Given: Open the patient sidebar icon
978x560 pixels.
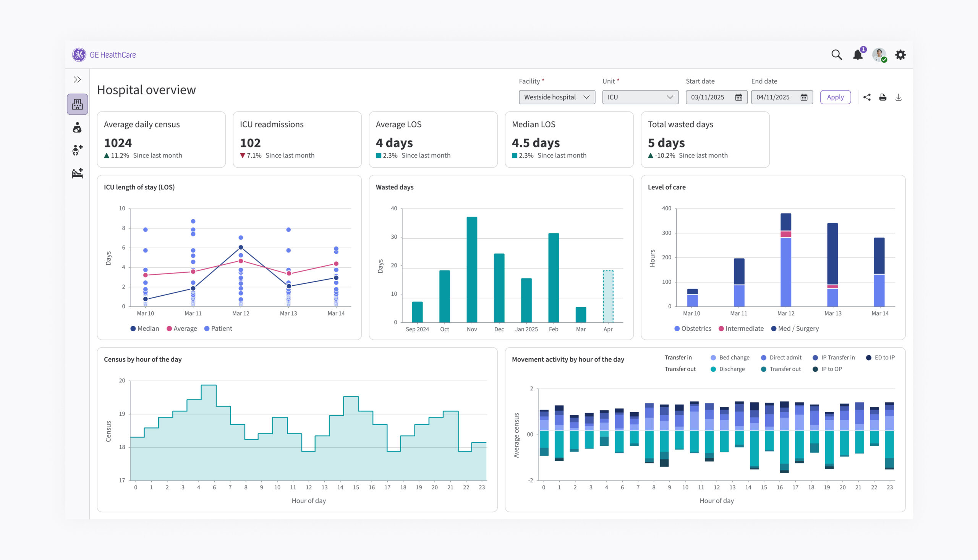Looking at the screenshot, I should pos(77,127).
